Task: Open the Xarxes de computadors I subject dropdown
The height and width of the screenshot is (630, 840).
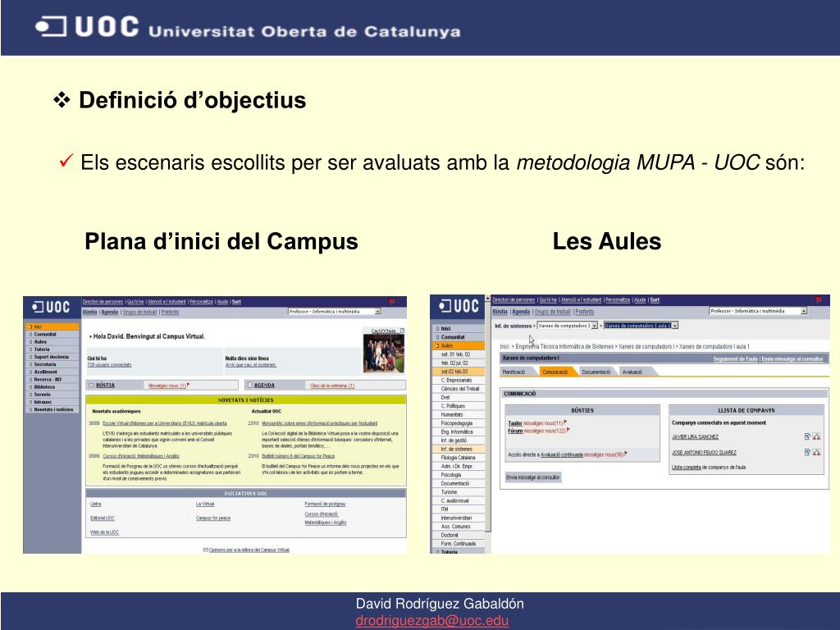Action: point(568,326)
